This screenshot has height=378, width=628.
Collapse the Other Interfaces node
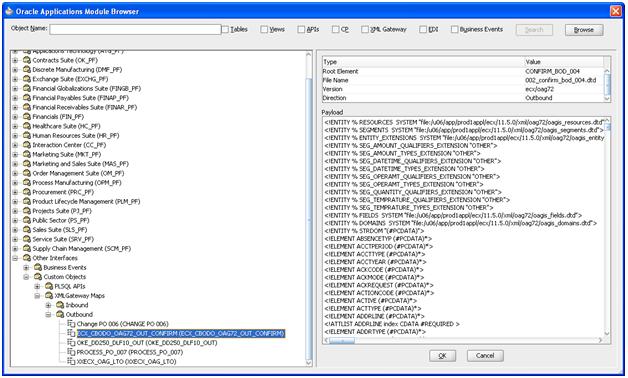tap(15, 258)
